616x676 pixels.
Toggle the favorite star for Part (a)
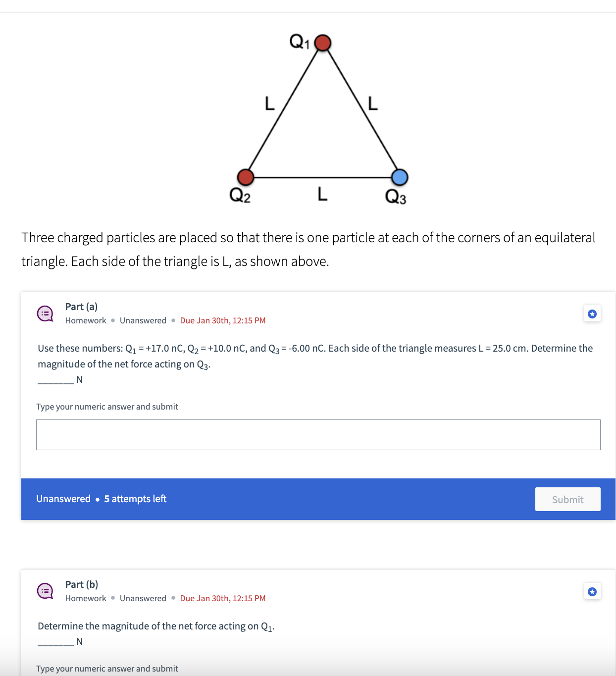[592, 313]
